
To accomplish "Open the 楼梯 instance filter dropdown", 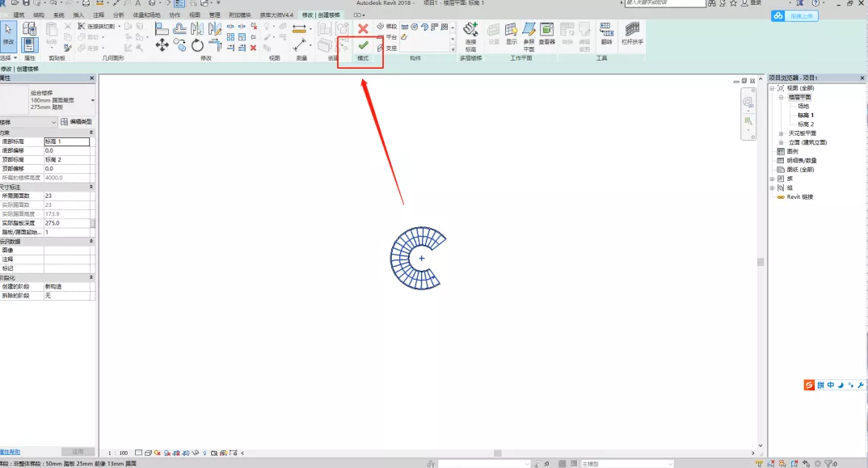I will pos(53,122).
